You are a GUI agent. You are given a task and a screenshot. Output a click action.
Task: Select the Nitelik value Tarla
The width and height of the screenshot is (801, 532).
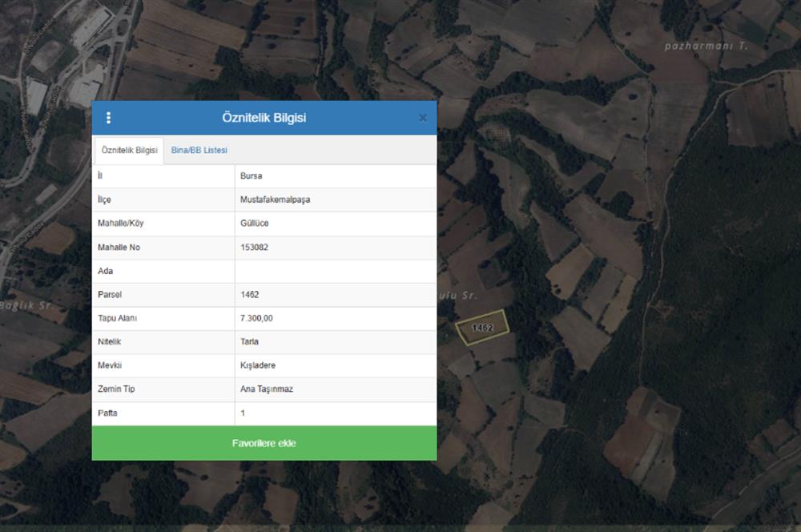pos(249,342)
